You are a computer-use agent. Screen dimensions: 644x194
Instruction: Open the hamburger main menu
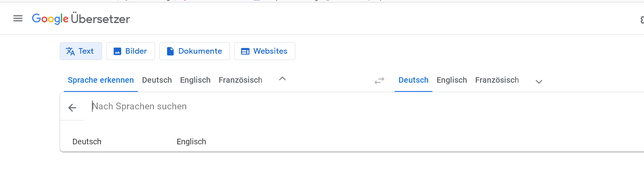point(18,18)
